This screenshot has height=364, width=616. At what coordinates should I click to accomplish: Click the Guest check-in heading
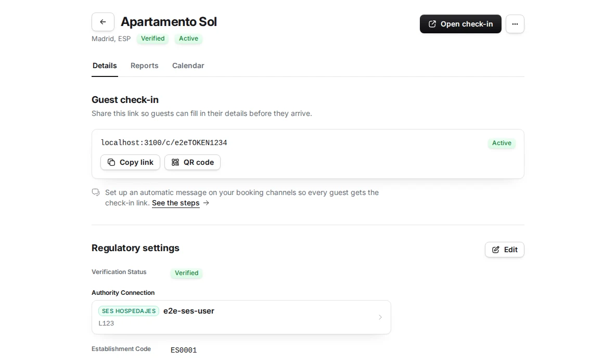(x=125, y=100)
